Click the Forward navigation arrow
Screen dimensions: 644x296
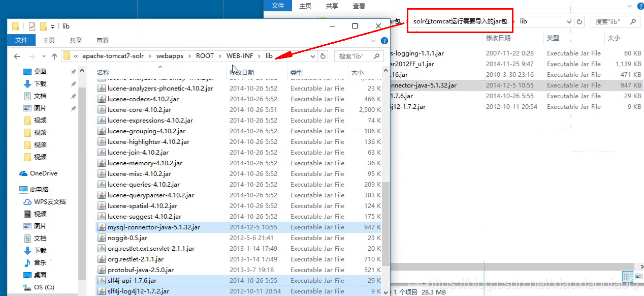(32, 56)
